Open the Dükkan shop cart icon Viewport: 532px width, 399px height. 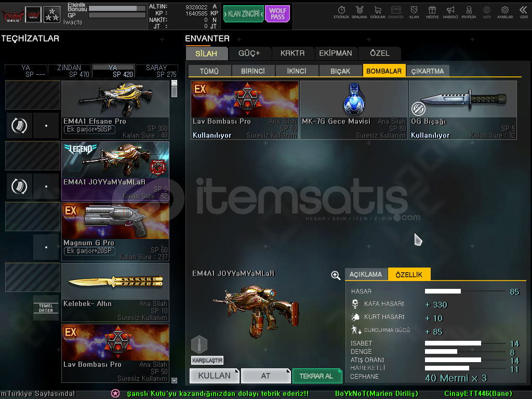pyautogui.click(x=377, y=12)
